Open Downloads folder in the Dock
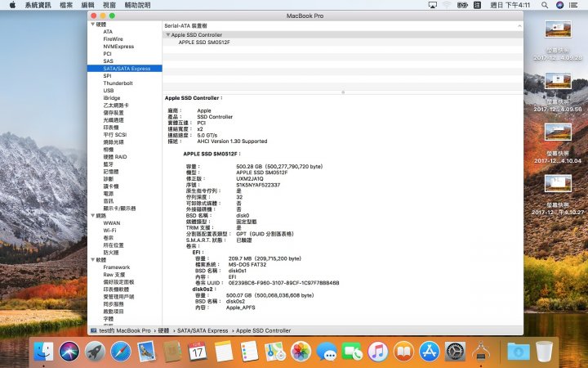Image resolution: width=588 pixels, height=368 pixels. (x=519, y=352)
